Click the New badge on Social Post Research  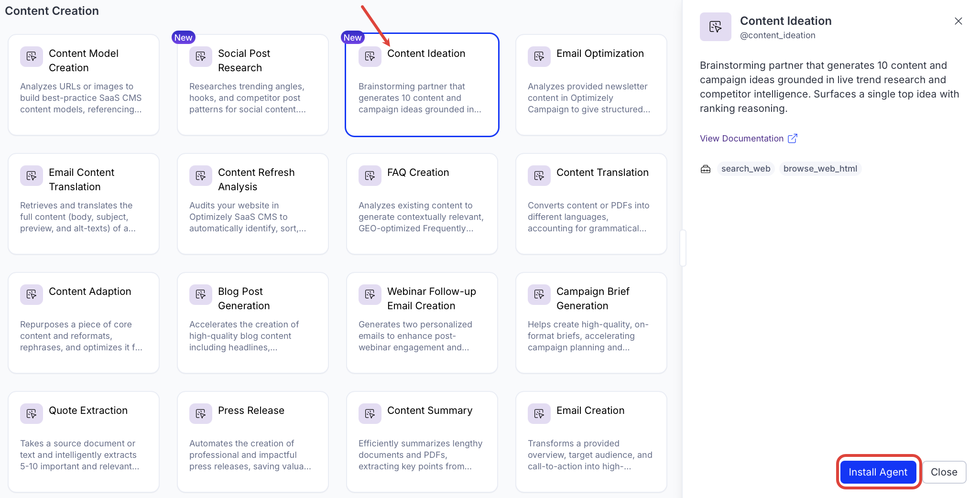183,38
